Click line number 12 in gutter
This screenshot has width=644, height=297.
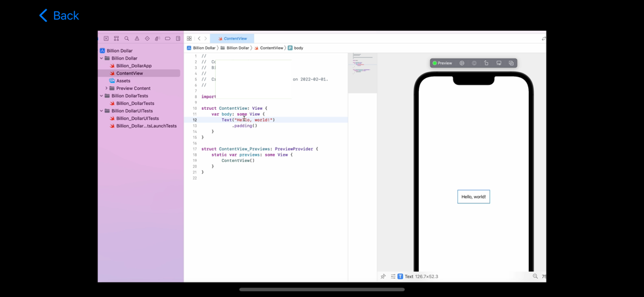(x=195, y=120)
